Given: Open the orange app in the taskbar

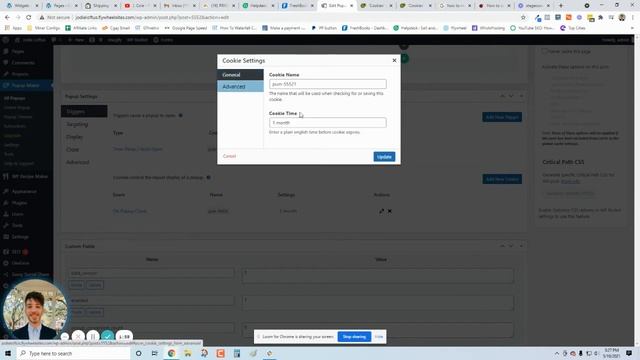Looking at the screenshot, I should [x=220, y=353].
